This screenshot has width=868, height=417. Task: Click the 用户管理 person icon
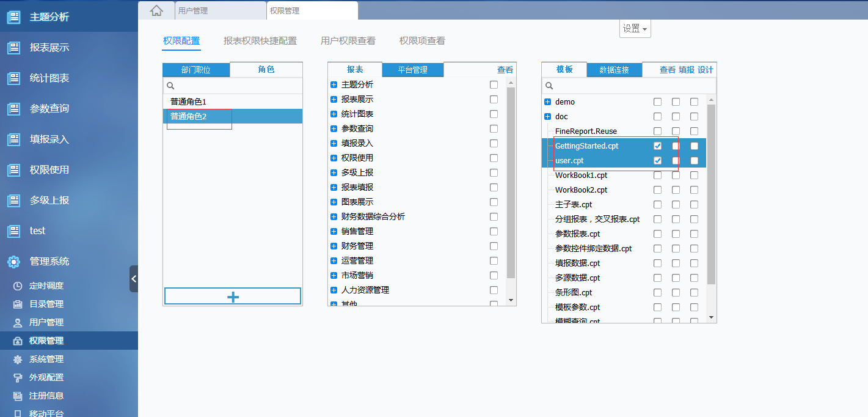[18, 322]
